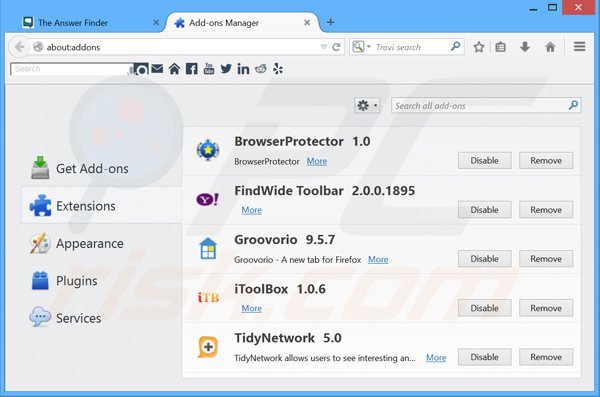This screenshot has height=397, width=600.
Task: Remove the Groovorio extension
Action: point(546,259)
